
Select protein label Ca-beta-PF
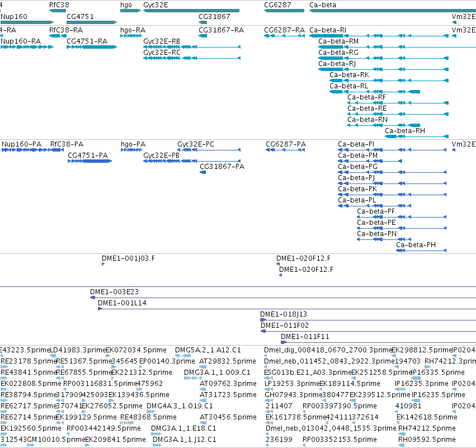(x=376, y=211)
